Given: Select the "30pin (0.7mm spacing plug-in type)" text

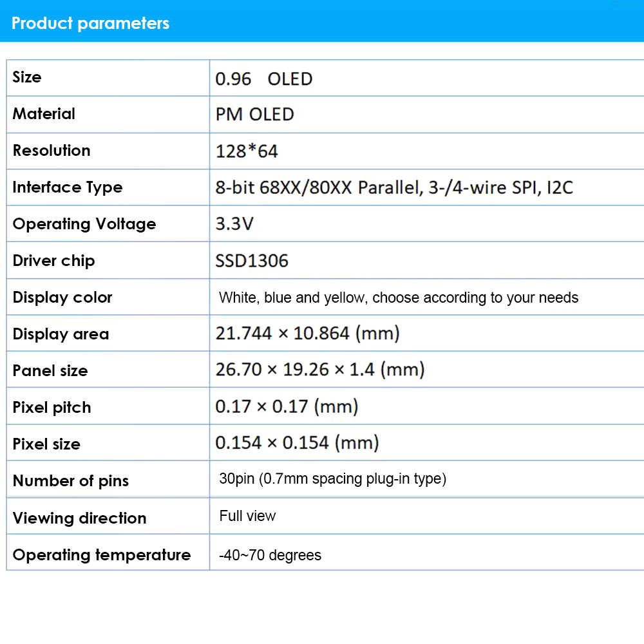Looking at the screenshot, I should click(x=333, y=479).
